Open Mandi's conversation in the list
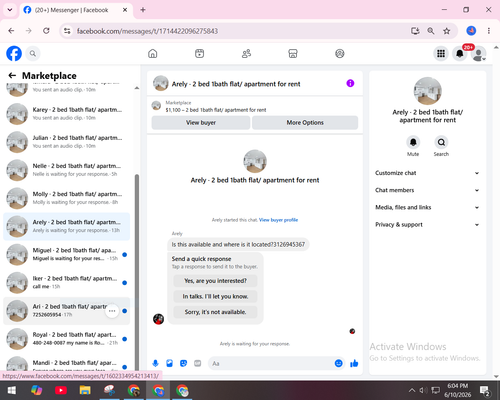Image resolution: width=500 pixels, height=400 pixels. click(66, 364)
